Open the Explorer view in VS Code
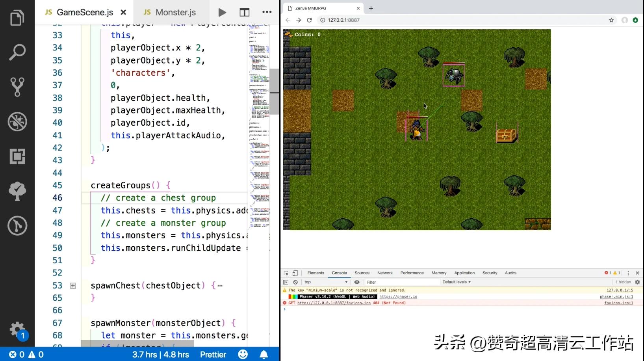Image resolution: width=644 pixels, height=361 pixels. coord(17,18)
